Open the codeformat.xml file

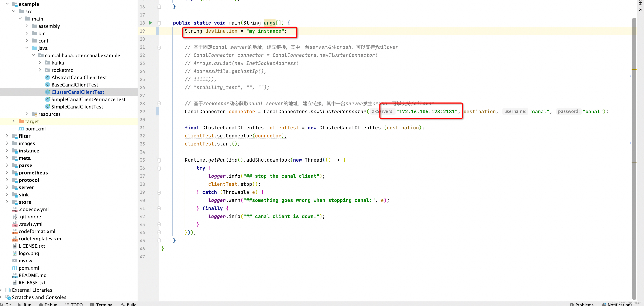(x=37, y=231)
